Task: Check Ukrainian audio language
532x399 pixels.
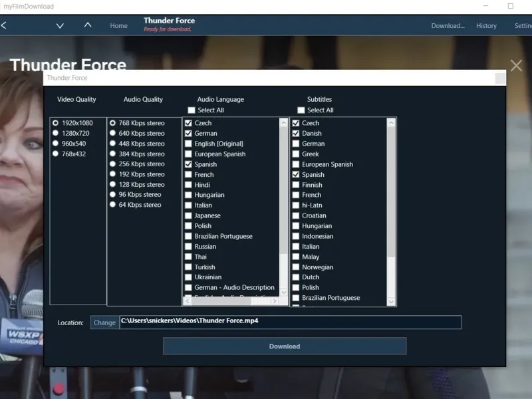Action: [x=188, y=277]
